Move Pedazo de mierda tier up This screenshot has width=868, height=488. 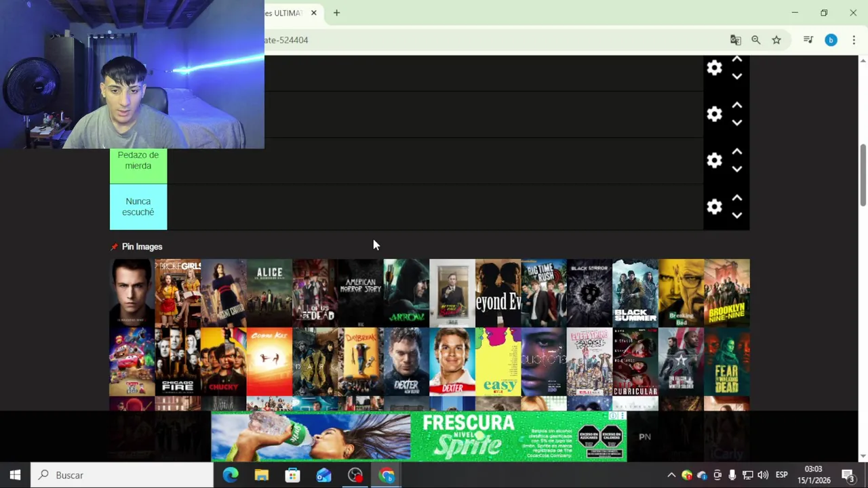737,152
